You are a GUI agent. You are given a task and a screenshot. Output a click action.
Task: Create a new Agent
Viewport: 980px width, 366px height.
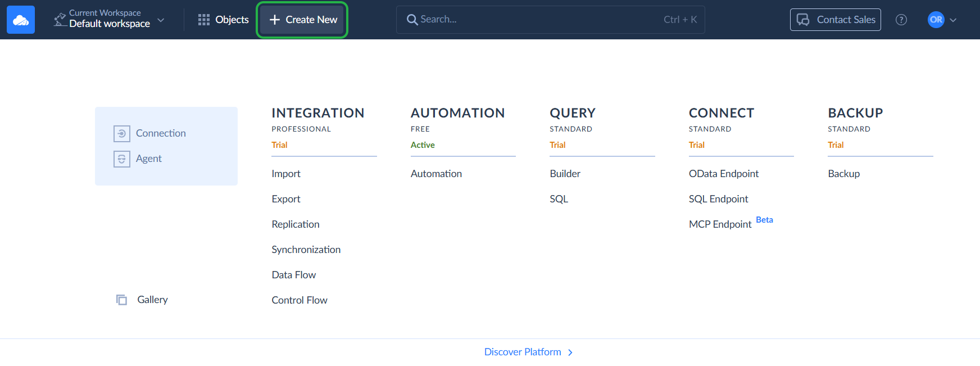[x=149, y=159]
